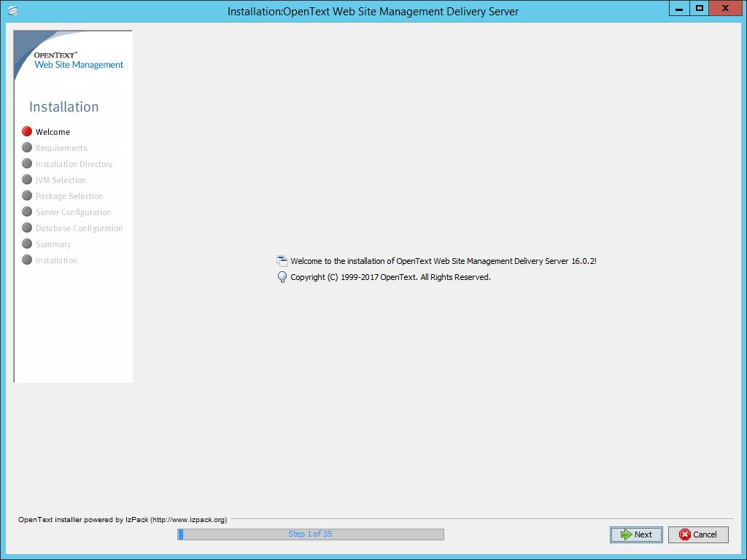Image resolution: width=747 pixels, height=560 pixels.
Task: Click the Requirements step label
Action: click(61, 148)
